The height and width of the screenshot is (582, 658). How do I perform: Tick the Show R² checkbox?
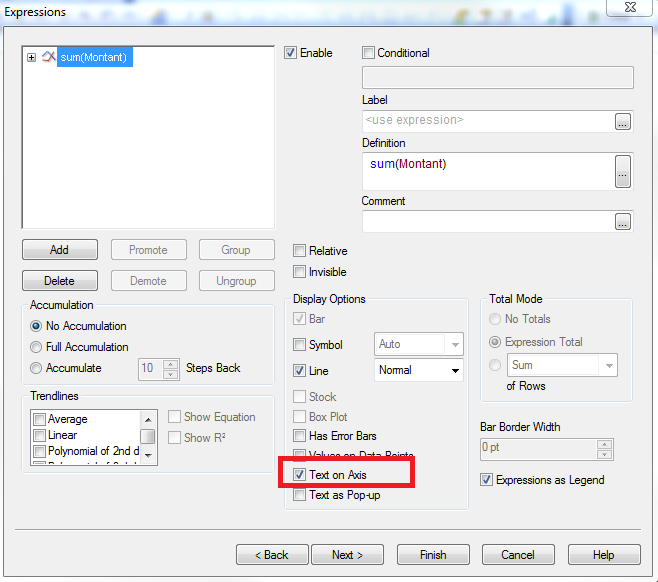pyautogui.click(x=174, y=438)
